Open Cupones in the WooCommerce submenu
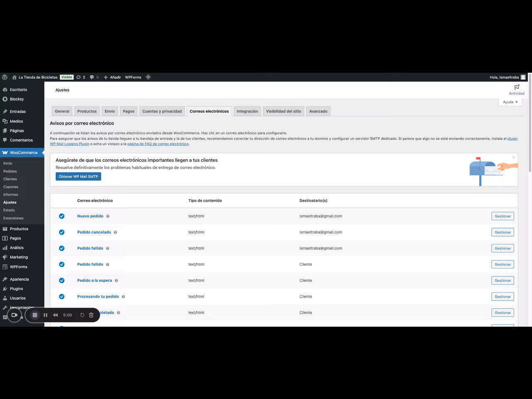This screenshot has width=532, height=399. point(11,187)
